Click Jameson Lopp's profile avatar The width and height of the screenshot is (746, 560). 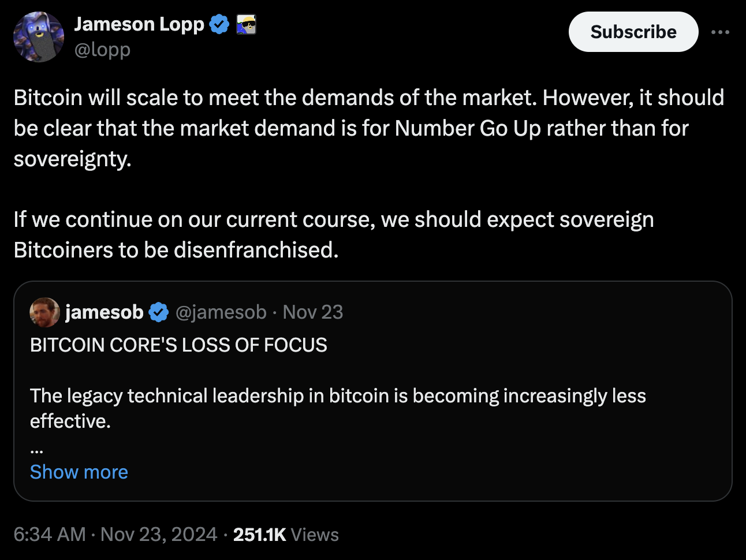(39, 37)
